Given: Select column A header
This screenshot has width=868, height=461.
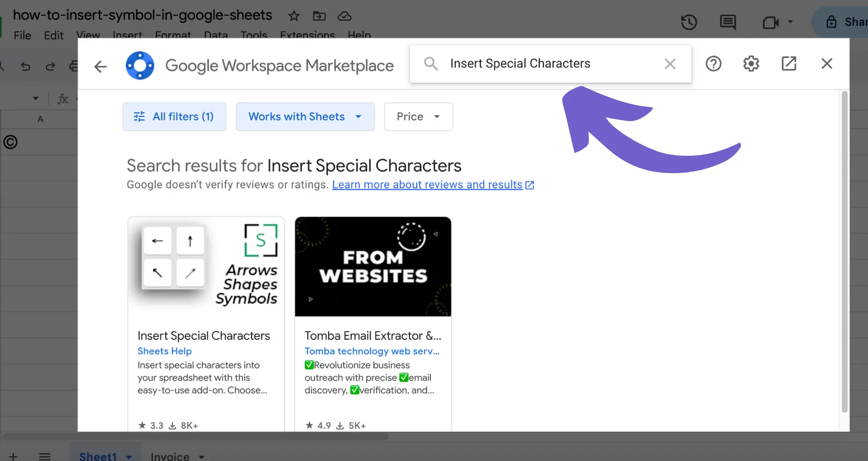Looking at the screenshot, I should coord(40,119).
